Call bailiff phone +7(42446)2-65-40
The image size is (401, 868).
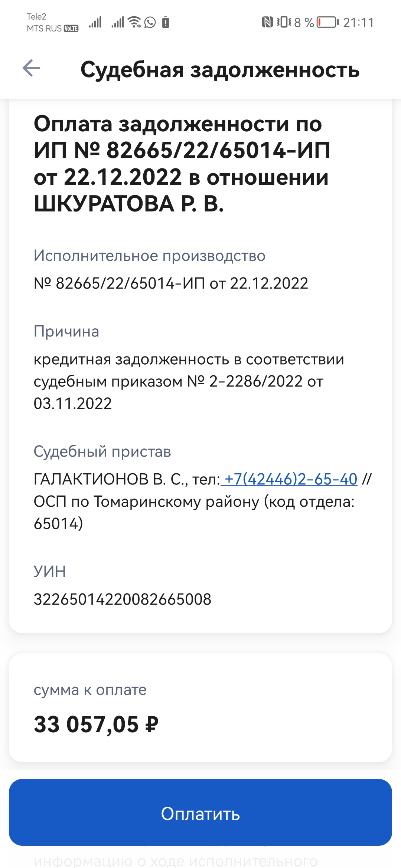click(291, 479)
